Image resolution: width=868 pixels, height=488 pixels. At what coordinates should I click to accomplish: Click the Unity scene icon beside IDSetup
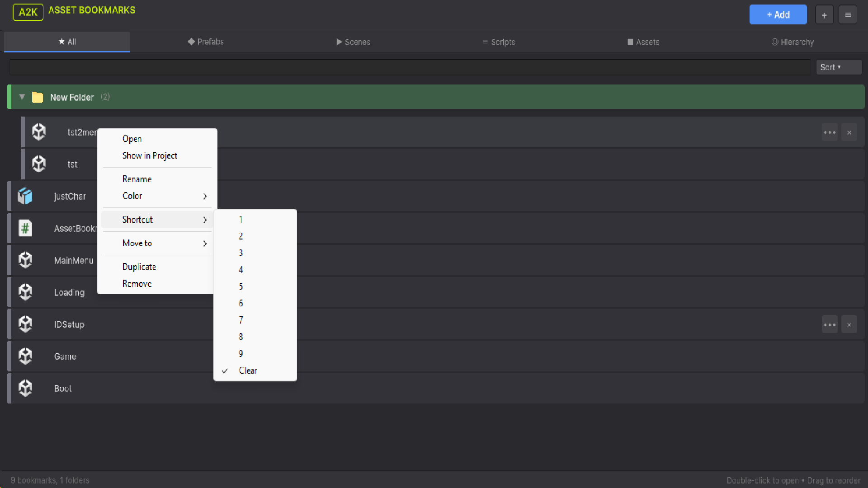[x=25, y=324]
